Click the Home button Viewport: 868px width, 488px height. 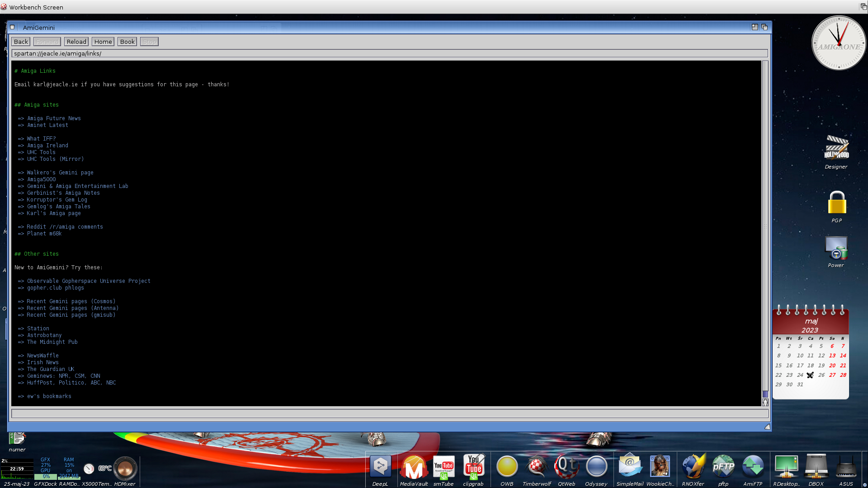pyautogui.click(x=103, y=42)
